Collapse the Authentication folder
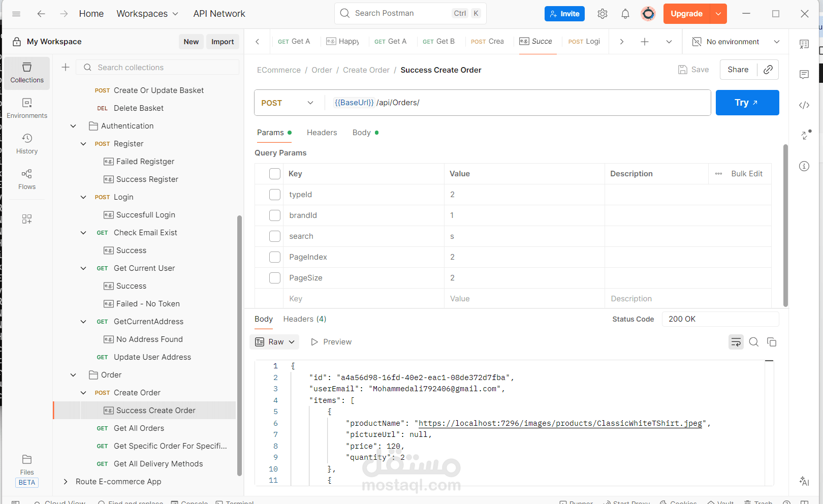 (73, 126)
